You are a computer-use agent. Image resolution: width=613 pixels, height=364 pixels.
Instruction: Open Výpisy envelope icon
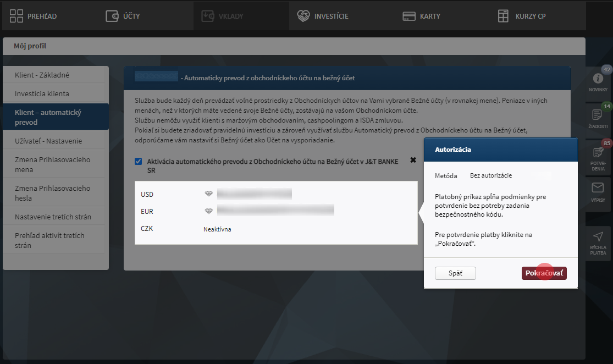pyautogui.click(x=598, y=188)
